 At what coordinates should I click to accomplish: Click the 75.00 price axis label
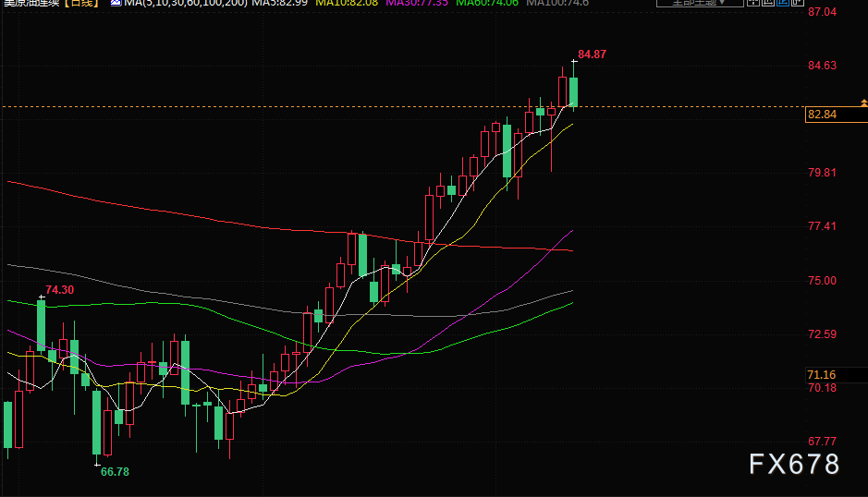point(822,281)
